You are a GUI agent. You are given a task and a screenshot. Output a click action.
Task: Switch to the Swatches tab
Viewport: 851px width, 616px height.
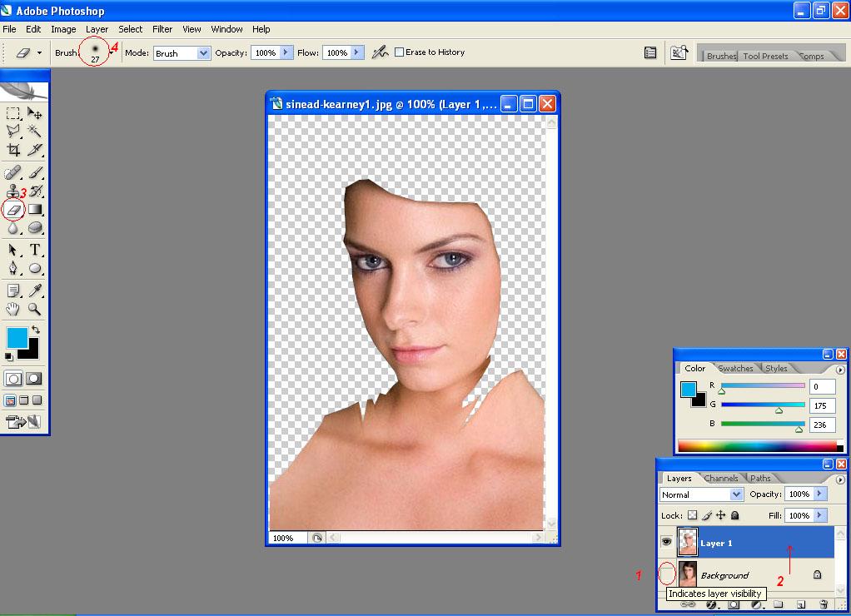click(x=735, y=368)
